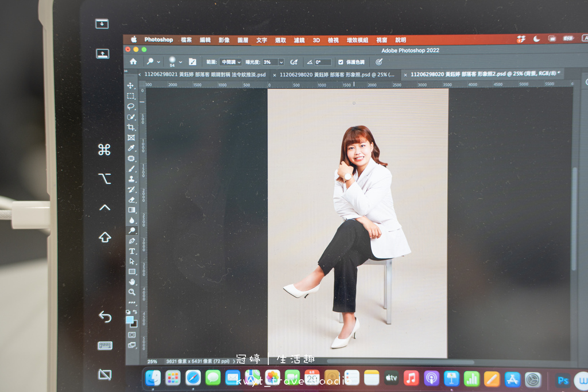Select the Lasso tool

(131, 106)
